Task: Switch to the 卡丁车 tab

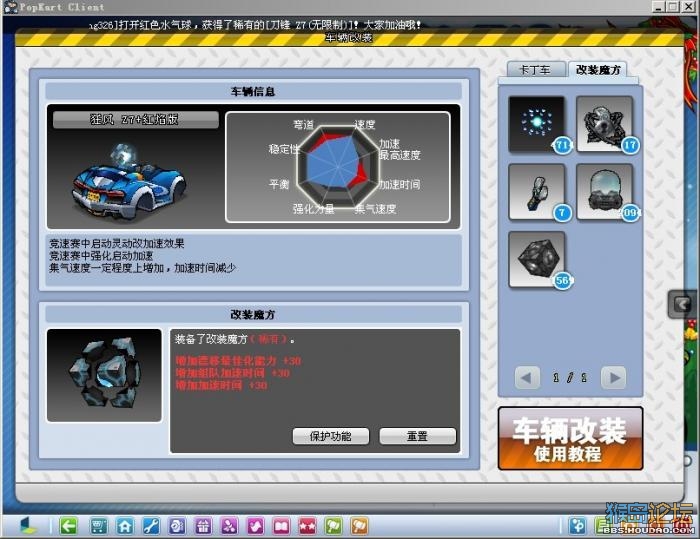Action: click(535, 70)
